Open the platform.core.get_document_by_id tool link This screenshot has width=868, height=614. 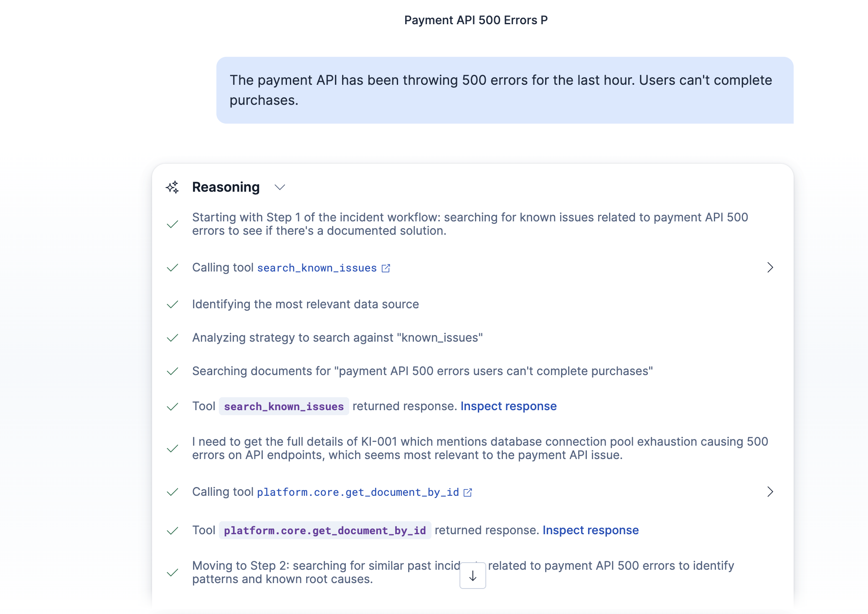pos(358,492)
